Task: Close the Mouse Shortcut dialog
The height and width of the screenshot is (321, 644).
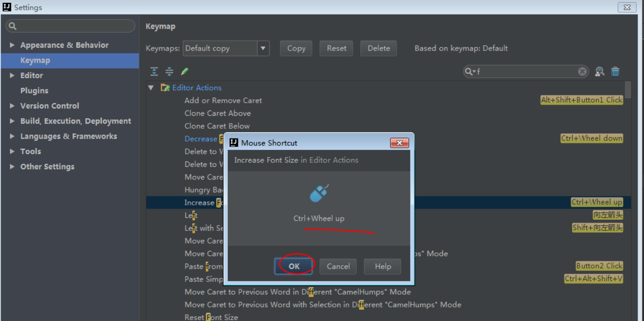Action: 399,143
